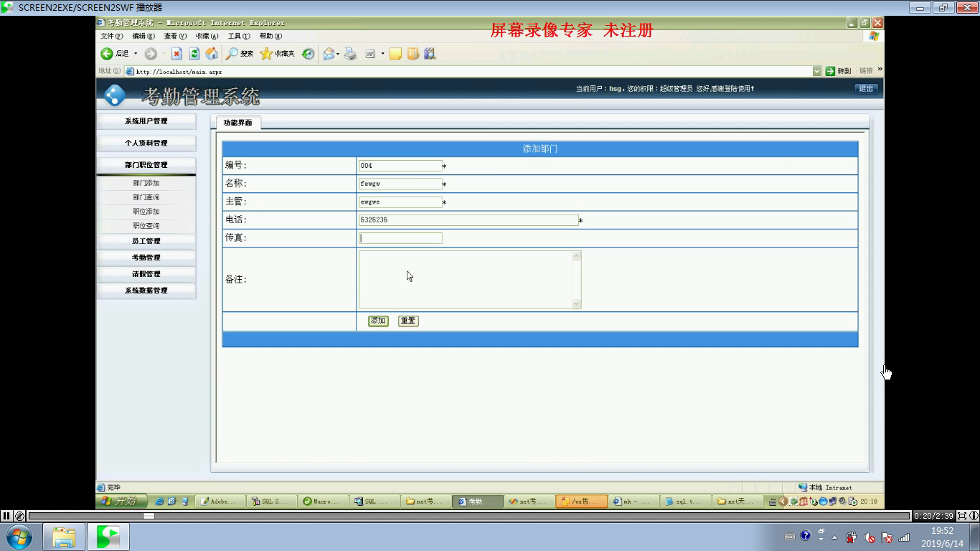The width and height of the screenshot is (980, 551).
Task: Expand 个人资料管理 sidebar section
Action: pos(146,143)
